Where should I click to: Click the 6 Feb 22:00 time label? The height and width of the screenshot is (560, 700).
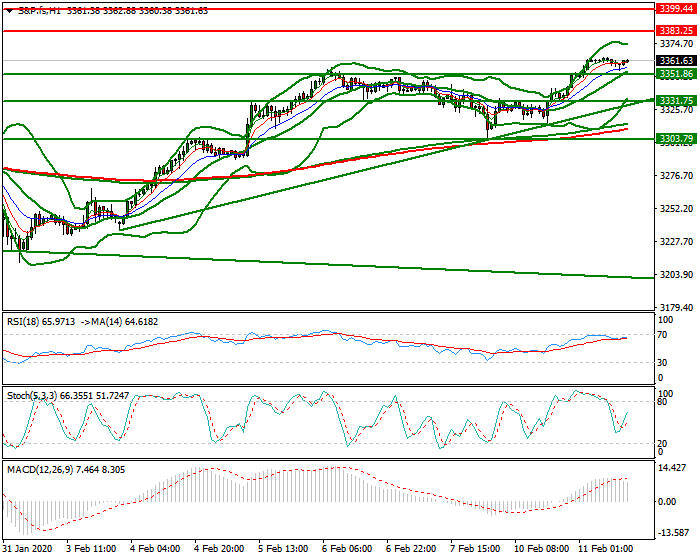(411, 548)
